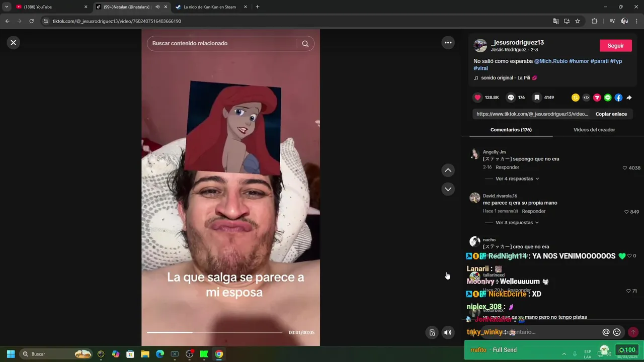Toggle auto-scroll icon beside volume

pos(432,332)
